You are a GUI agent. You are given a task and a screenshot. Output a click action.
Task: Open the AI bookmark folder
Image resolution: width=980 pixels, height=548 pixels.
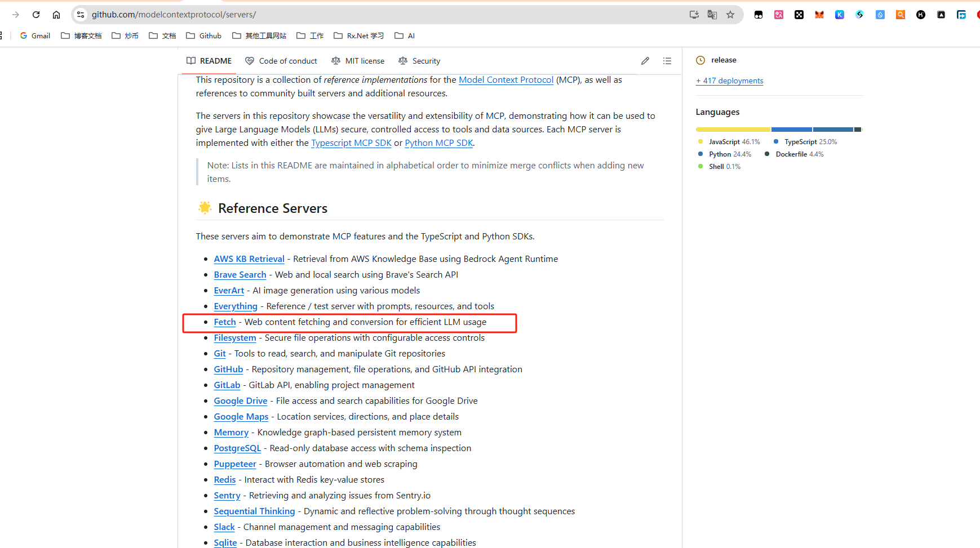coord(405,35)
